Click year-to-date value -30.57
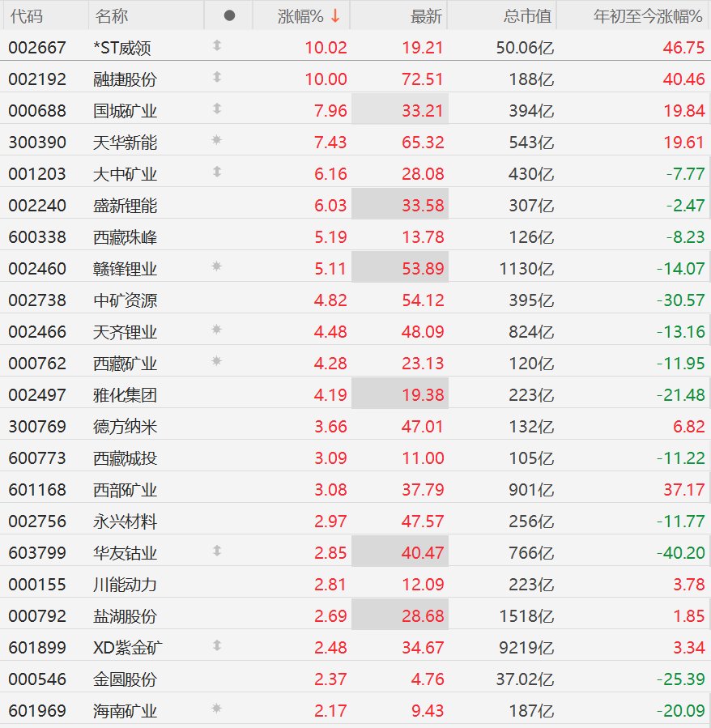 pos(681,300)
